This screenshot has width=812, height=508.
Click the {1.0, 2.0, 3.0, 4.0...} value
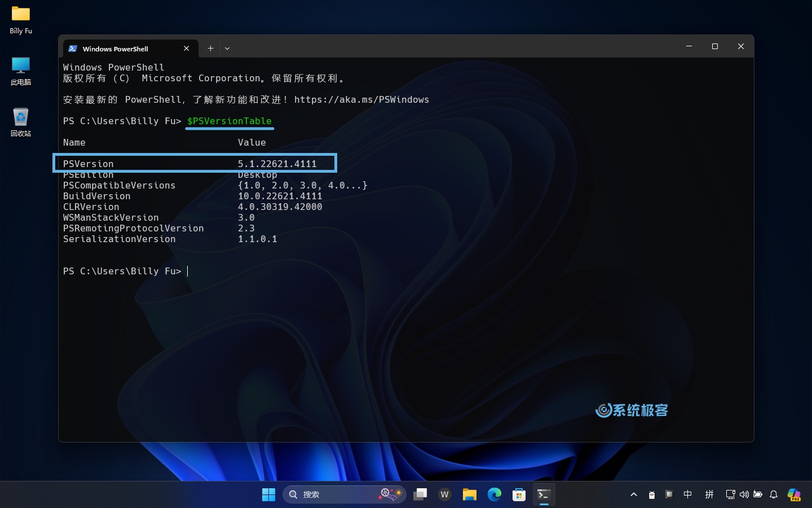pyautogui.click(x=302, y=186)
